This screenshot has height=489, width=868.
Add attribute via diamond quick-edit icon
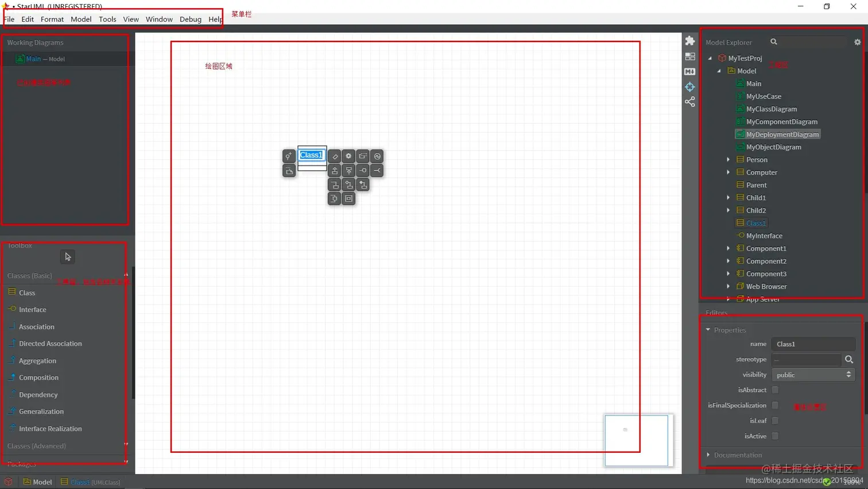(335, 156)
